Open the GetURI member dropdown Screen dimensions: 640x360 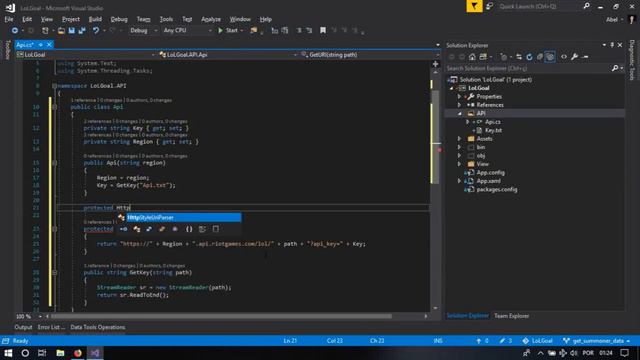tap(369, 55)
